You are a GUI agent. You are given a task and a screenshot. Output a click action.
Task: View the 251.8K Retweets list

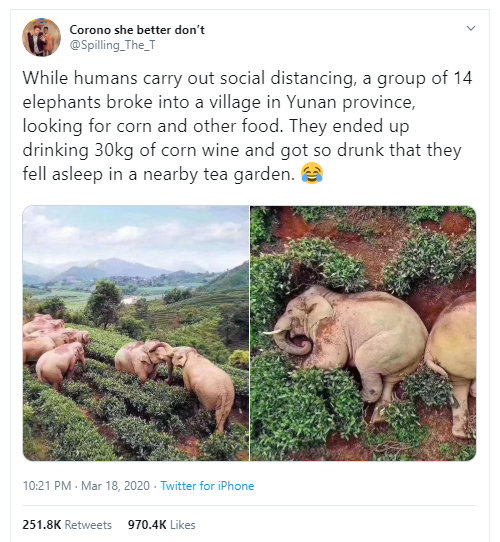(67, 525)
